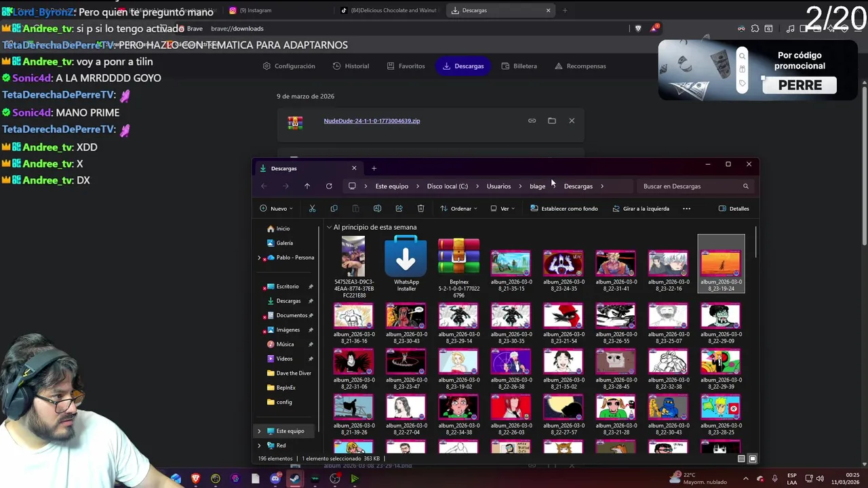Select the BepInex archive file
The width and height of the screenshot is (868, 488).
458,268
